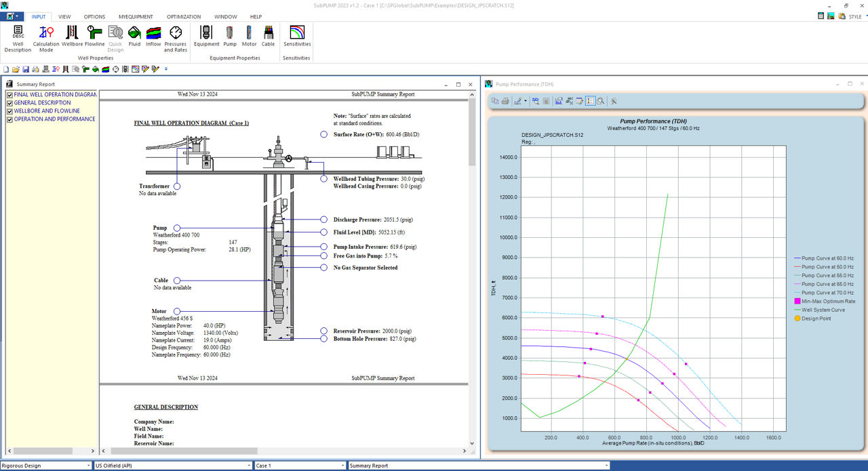Click GENERAL DESCRIPTION tree label

43,103
